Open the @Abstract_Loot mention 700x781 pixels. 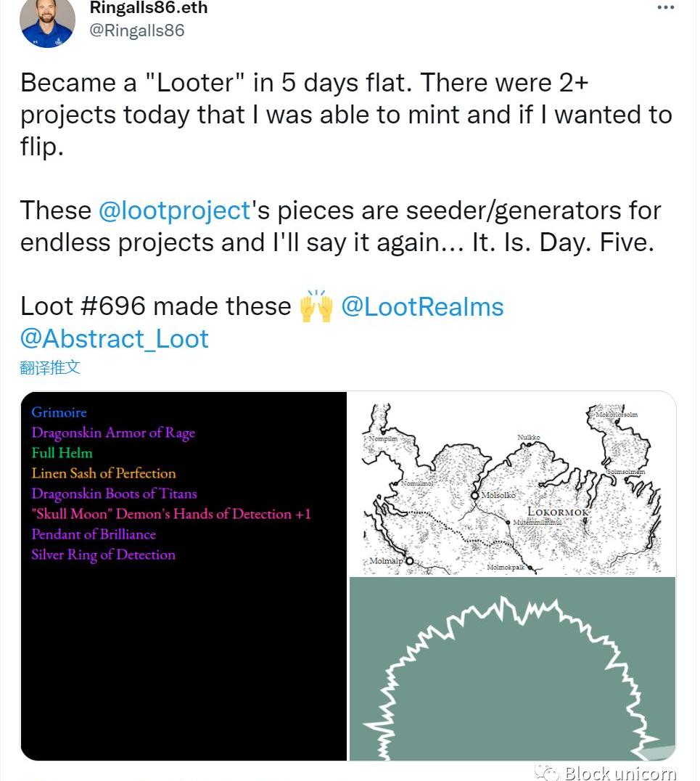pos(115,338)
